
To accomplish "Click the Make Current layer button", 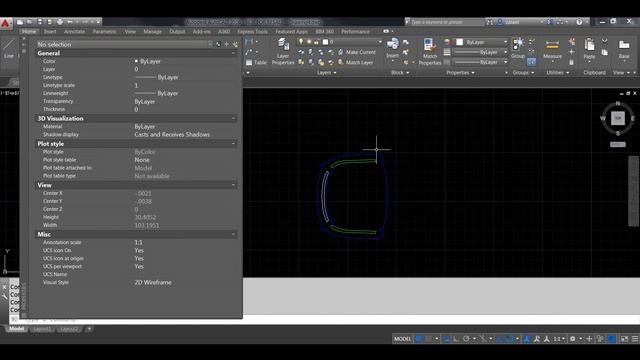I will click(356, 52).
